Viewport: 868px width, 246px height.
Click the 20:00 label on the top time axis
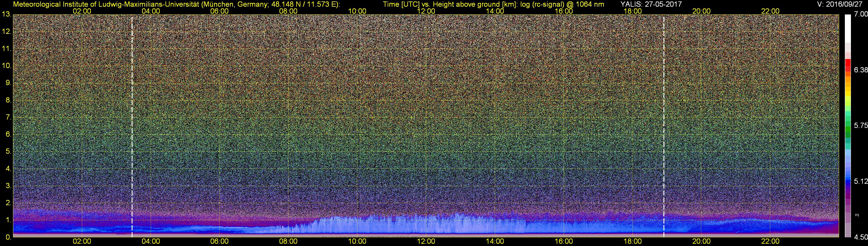pyautogui.click(x=702, y=11)
